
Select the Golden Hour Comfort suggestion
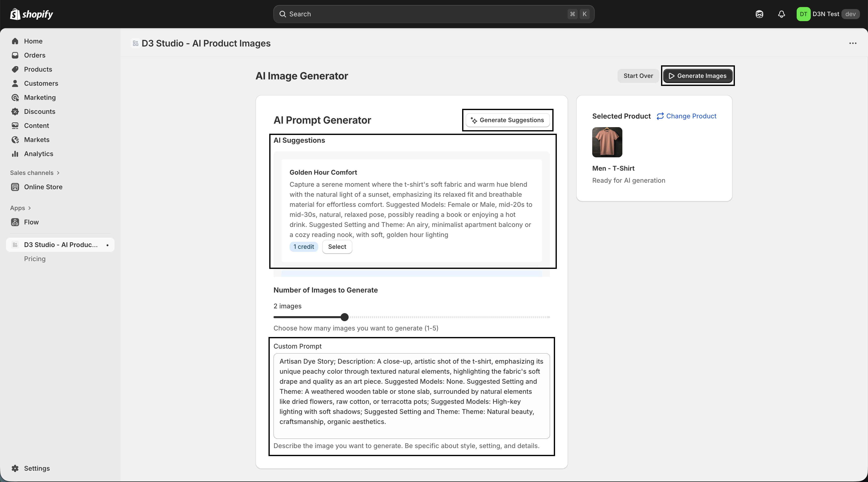(337, 247)
